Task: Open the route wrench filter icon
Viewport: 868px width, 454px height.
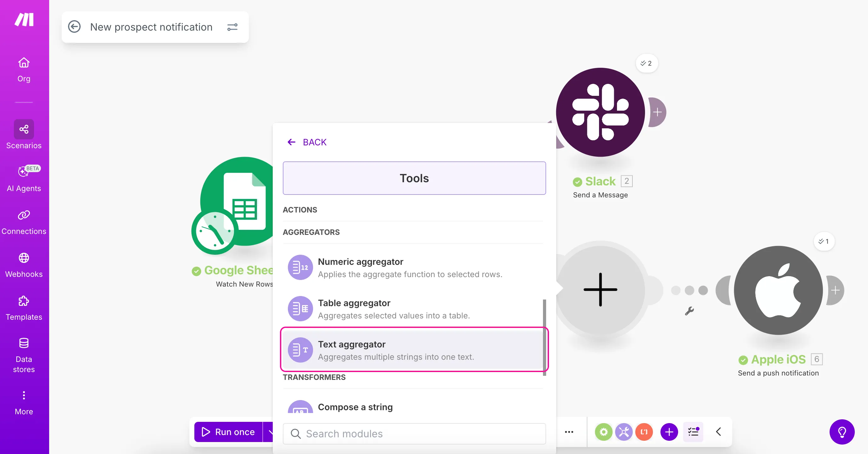Action: tap(689, 311)
